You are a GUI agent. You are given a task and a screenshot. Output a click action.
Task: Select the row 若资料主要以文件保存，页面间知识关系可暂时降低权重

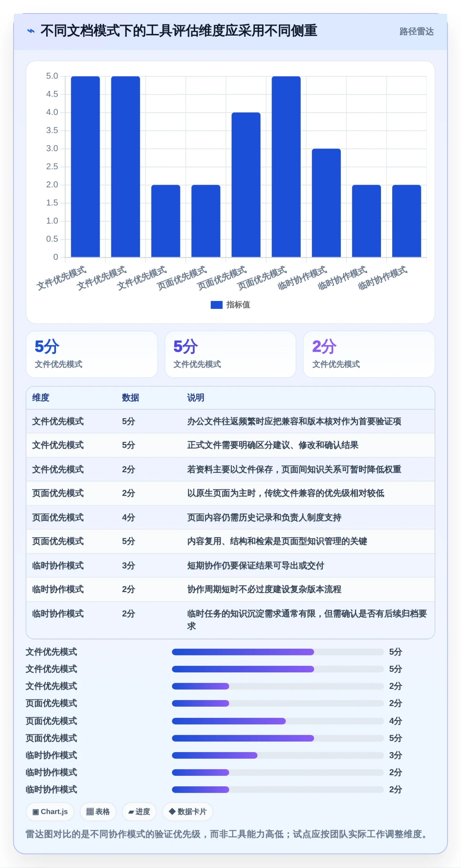230,469
